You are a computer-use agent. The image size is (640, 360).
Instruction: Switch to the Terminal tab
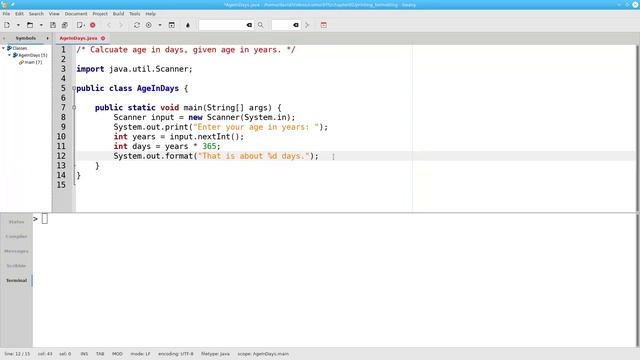click(16, 281)
